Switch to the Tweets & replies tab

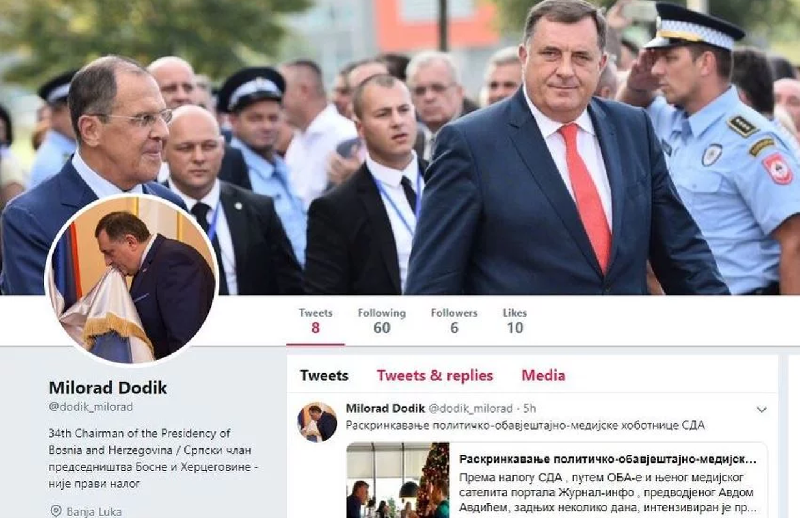435,375
